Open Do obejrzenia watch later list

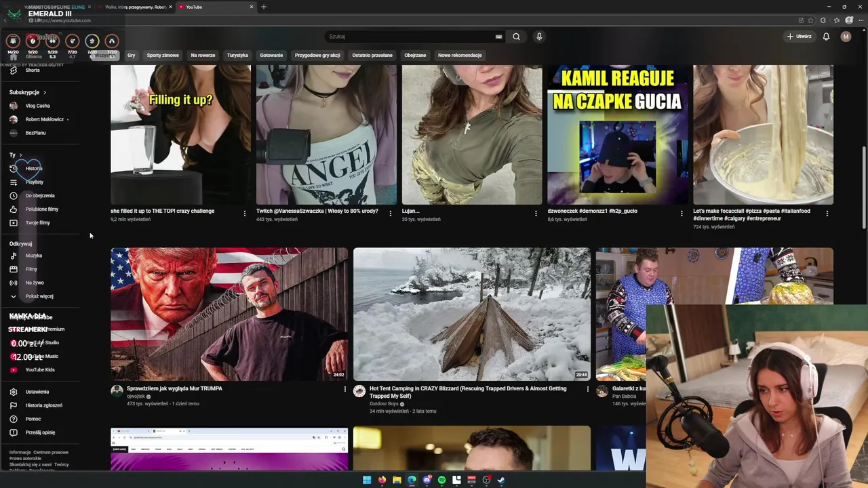click(41, 195)
